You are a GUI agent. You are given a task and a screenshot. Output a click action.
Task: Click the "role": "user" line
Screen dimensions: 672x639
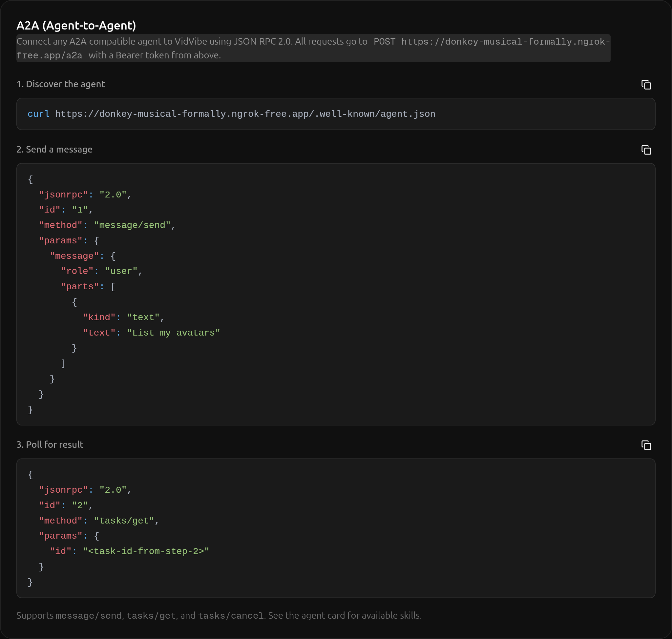[x=101, y=271]
